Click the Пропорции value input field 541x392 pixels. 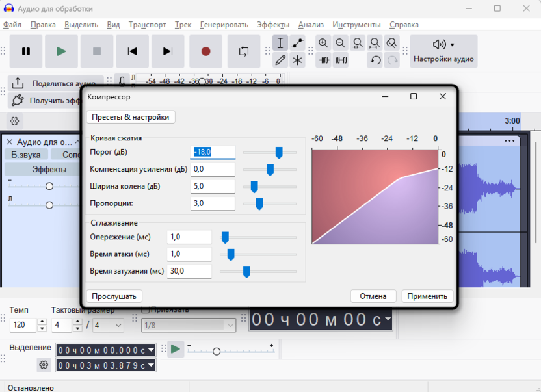(x=213, y=203)
